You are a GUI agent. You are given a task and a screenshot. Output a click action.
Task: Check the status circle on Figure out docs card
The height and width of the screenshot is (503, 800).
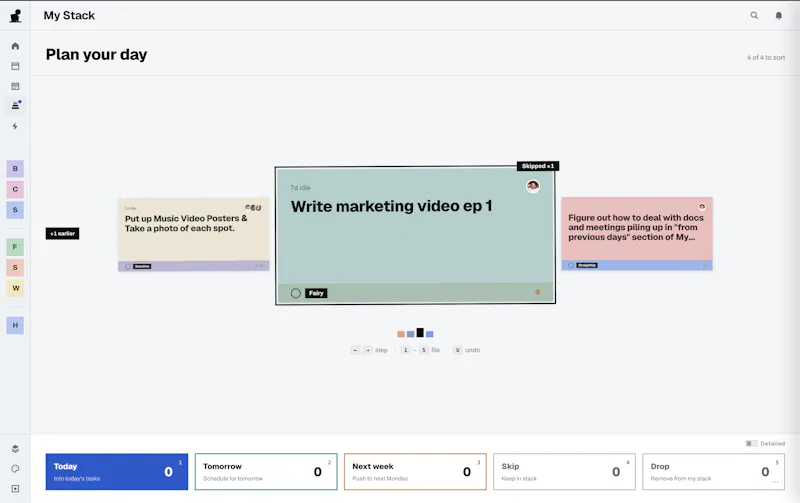click(571, 265)
